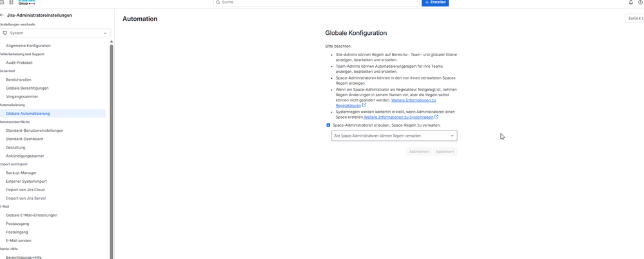Focus the Suche search field
Image resolution: width=644 pixels, height=259 pixels.
click(x=317, y=2)
